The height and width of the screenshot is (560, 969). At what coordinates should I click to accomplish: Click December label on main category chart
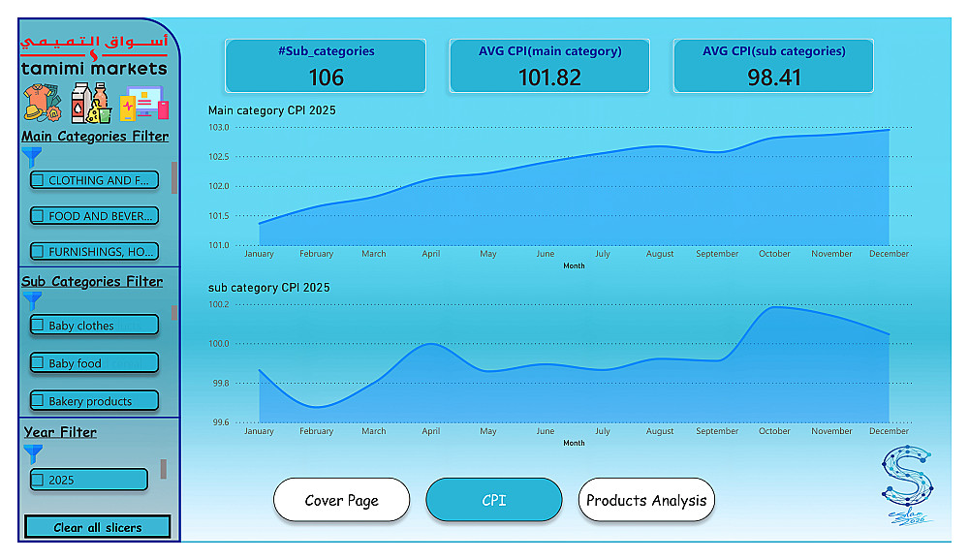click(889, 254)
